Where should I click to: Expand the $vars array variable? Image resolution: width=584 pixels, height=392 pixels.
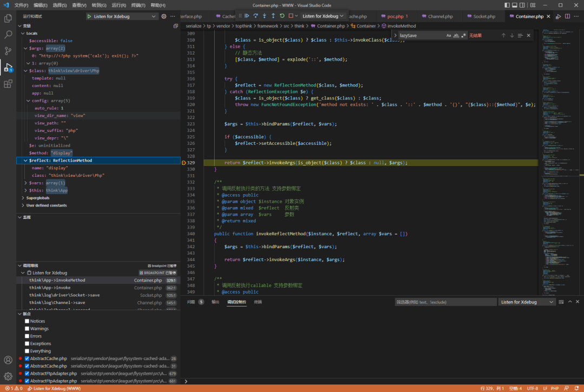click(26, 183)
